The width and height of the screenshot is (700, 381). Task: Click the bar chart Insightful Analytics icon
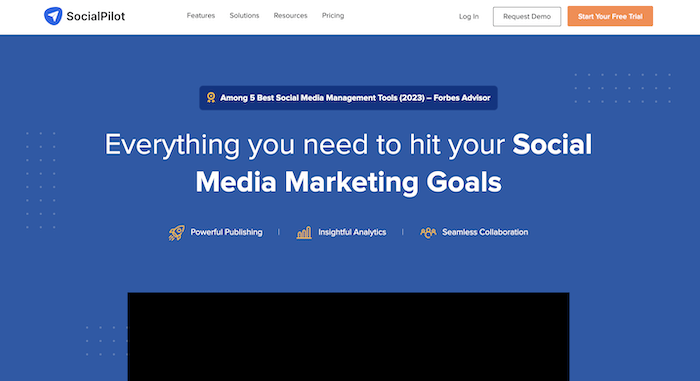304,232
